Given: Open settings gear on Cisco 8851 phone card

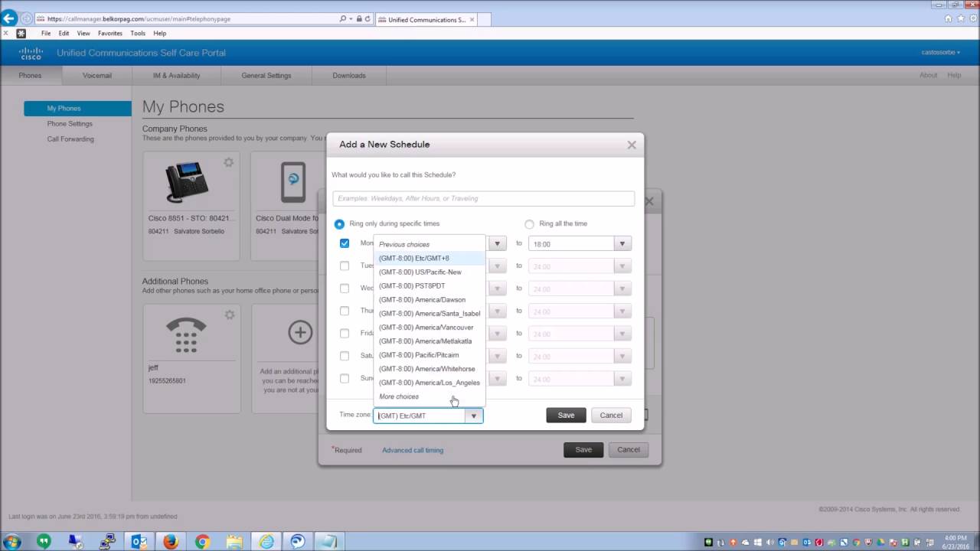Looking at the screenshot, I should point(228,162).
